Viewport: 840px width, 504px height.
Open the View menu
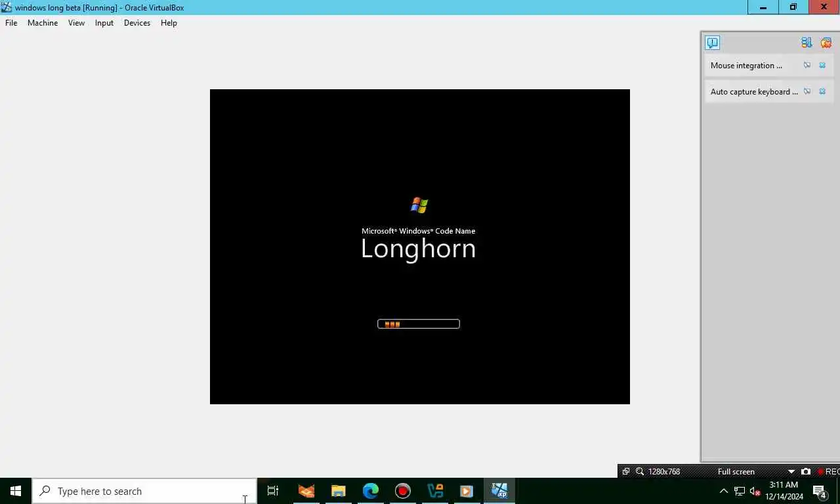[x=76, y=23]
